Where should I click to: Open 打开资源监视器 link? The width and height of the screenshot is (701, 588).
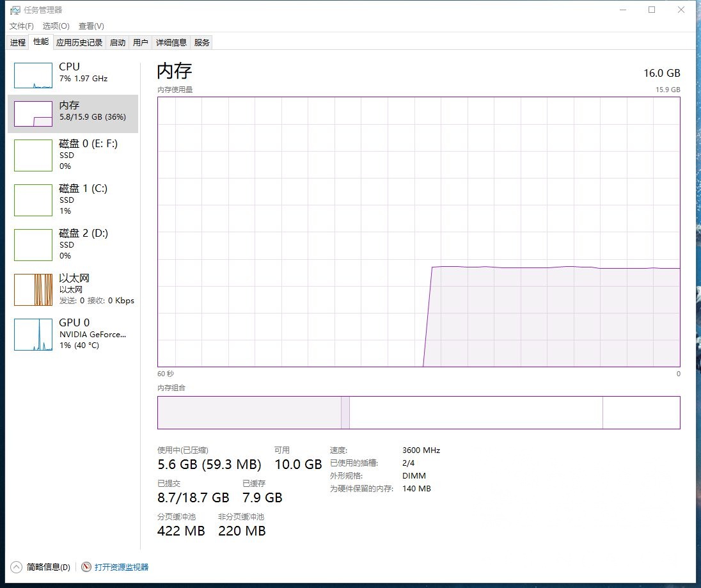tap(121, 567)
